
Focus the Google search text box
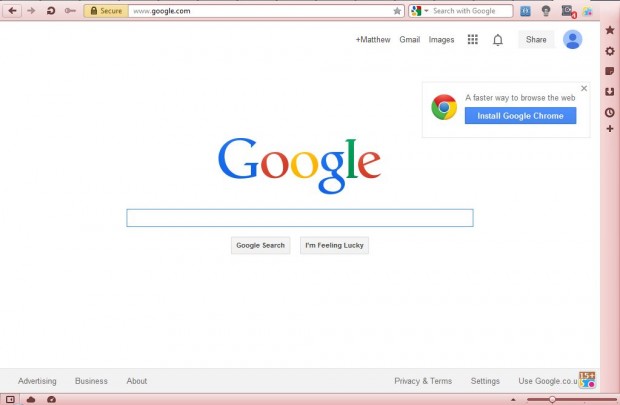coord(300,218)
